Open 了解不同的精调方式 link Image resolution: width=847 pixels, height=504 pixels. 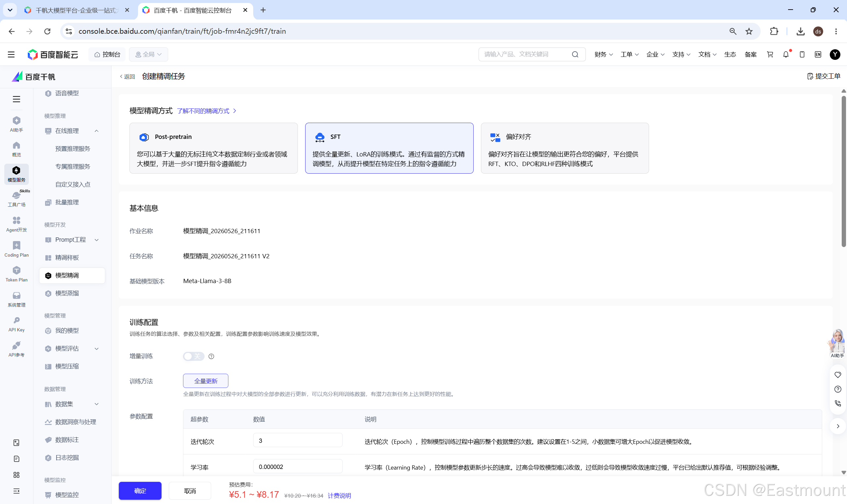click(206, 111)
